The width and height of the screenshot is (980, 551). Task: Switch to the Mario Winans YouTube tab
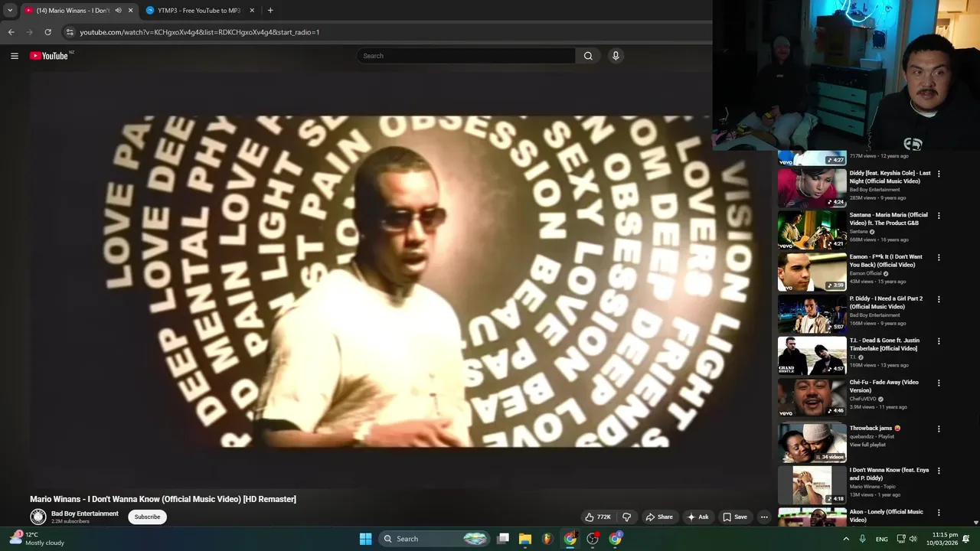tap(73, 11)
